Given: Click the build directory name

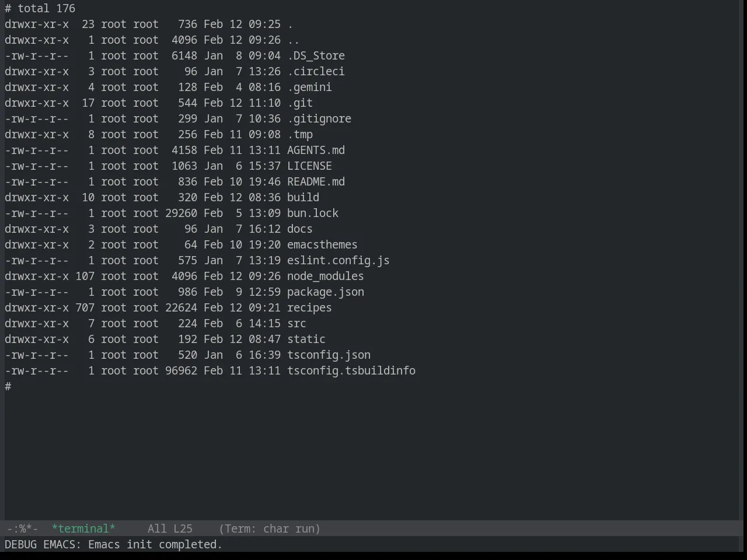Looking at the screenshot, I should 303,197.
